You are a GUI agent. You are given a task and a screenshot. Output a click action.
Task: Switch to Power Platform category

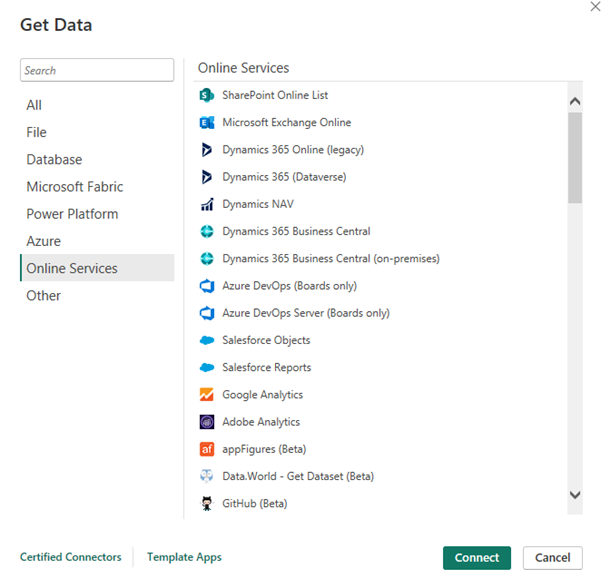97,214
